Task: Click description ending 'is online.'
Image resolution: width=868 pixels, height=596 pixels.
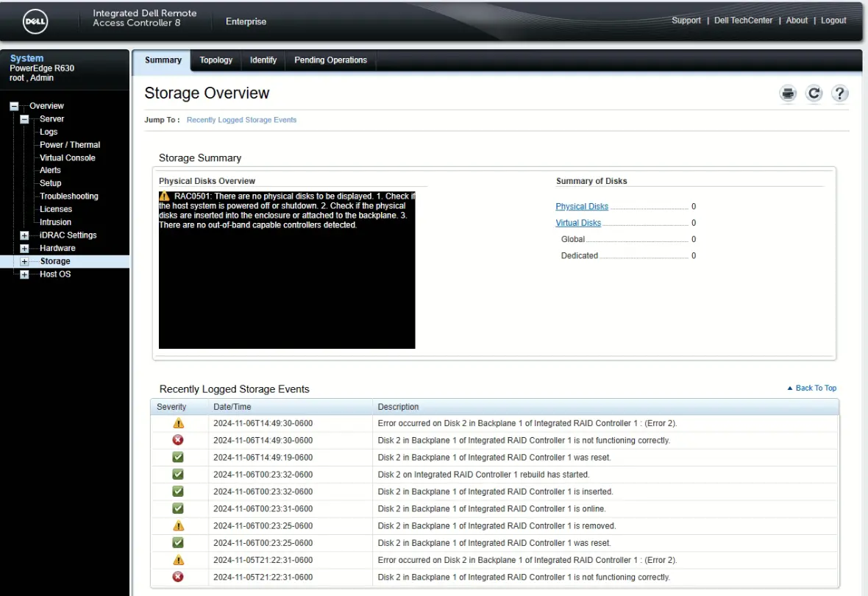Action: [491, 508]
